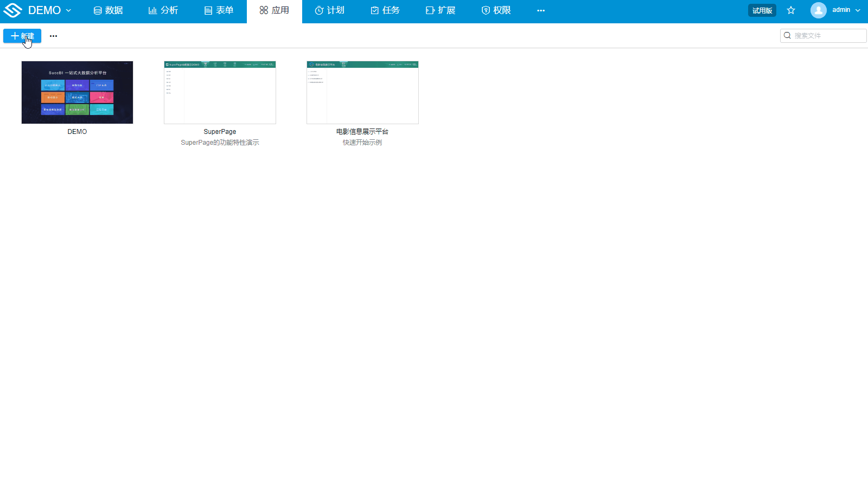Open the 扩展 tab
868x488 pixels.
pyautogui.click(x=440, y=10)
